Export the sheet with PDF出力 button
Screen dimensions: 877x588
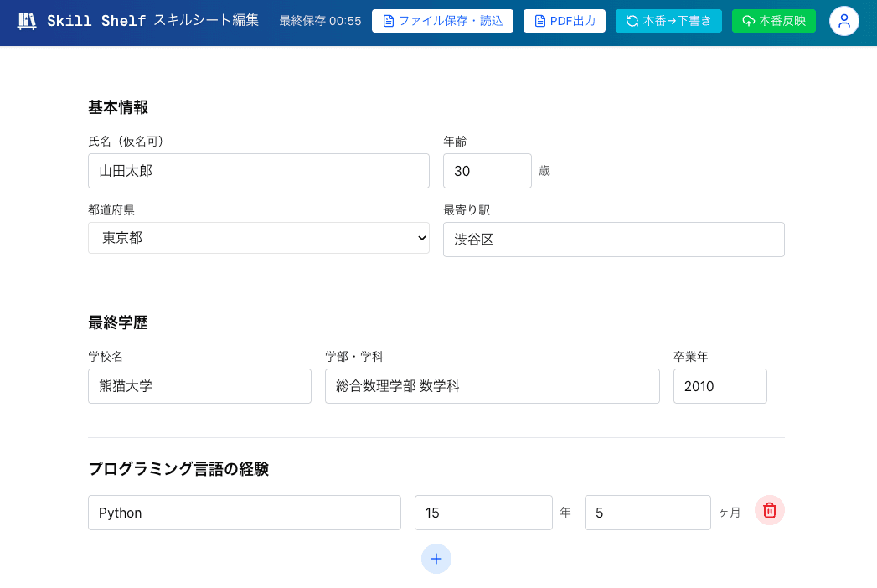[x=565, y=21]
